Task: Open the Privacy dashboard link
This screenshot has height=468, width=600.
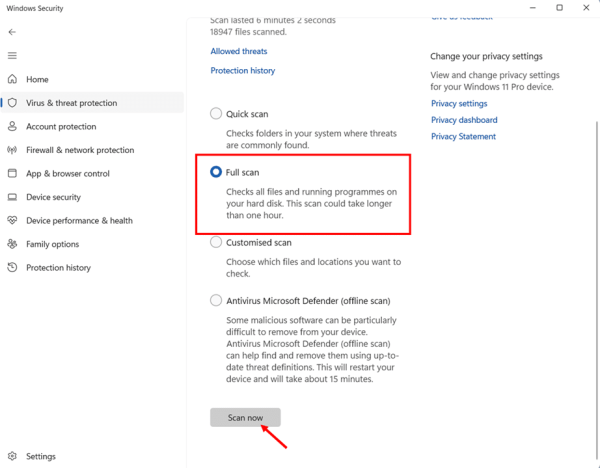Action: (464, 120)
